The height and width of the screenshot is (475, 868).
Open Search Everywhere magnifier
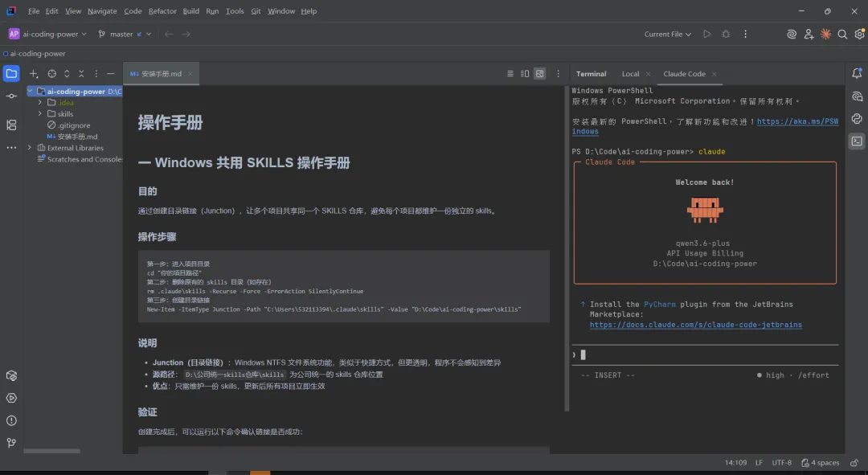842,35
